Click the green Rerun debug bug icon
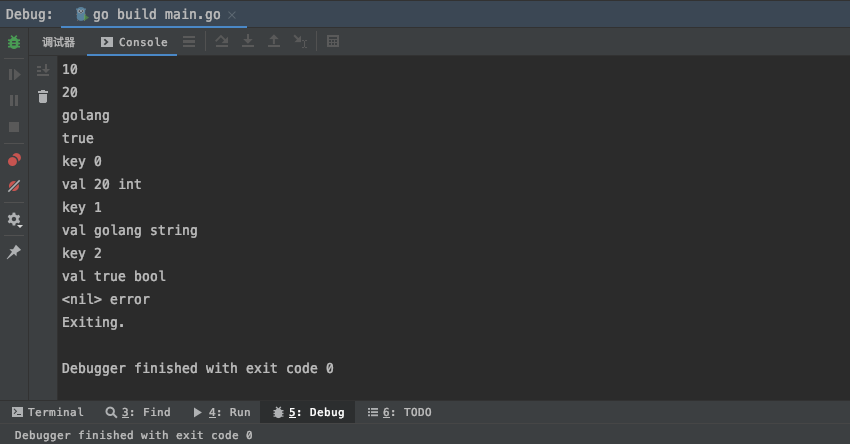 14,43
